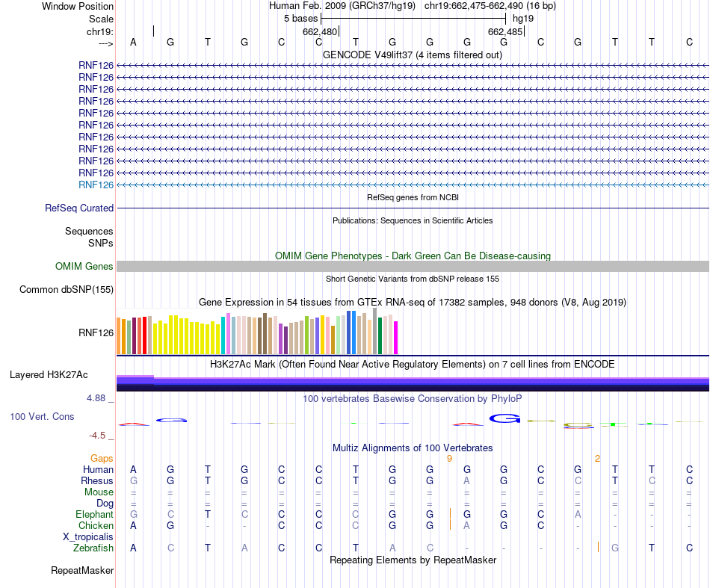Select the light-blue RNF126 transcript label
Screen dimensions: 710x588
(x=96, y=185)
